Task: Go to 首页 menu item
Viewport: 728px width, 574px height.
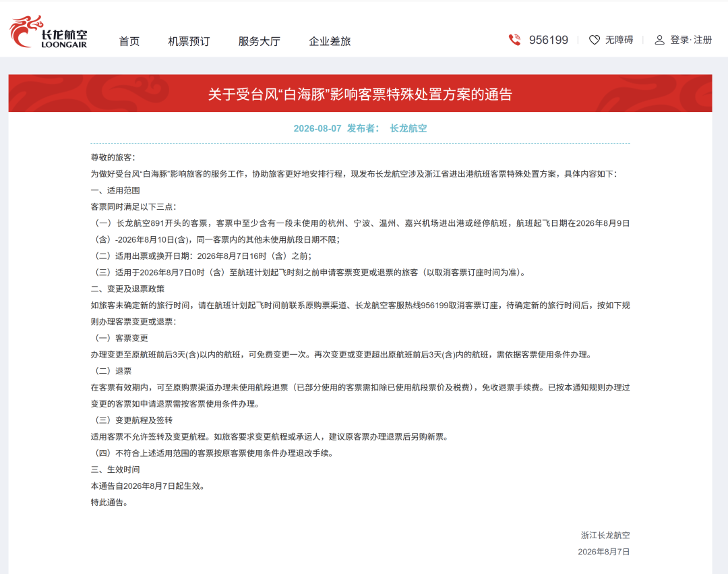Action: pos(129,41)
